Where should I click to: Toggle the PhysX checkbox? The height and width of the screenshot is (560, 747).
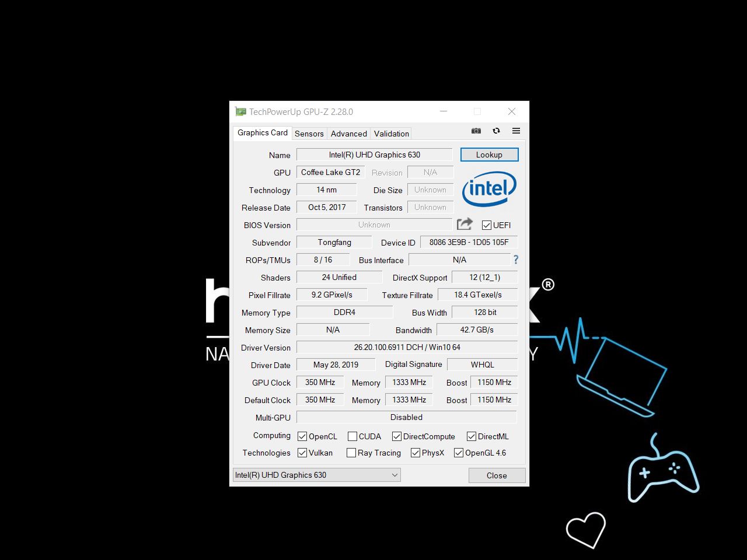pyautogui.click(x=416, y=453)
